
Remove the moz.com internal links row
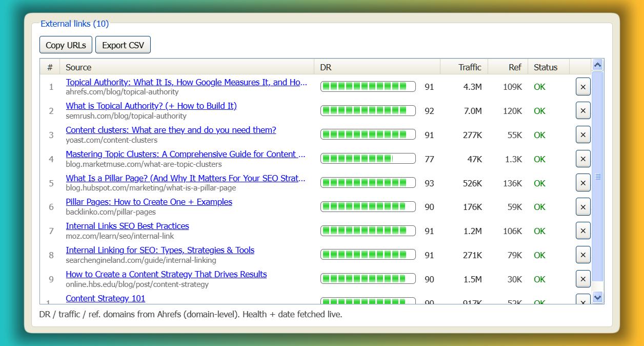(x=583, y=231)
